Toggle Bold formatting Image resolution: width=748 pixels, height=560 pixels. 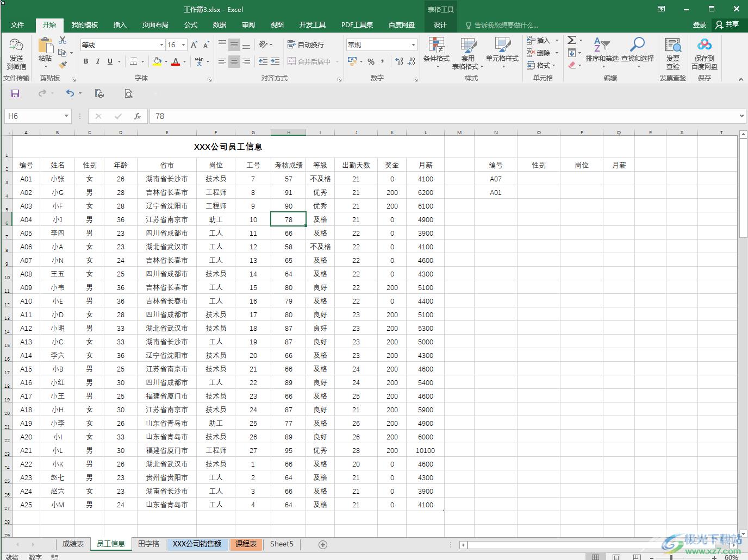(86, 61)
